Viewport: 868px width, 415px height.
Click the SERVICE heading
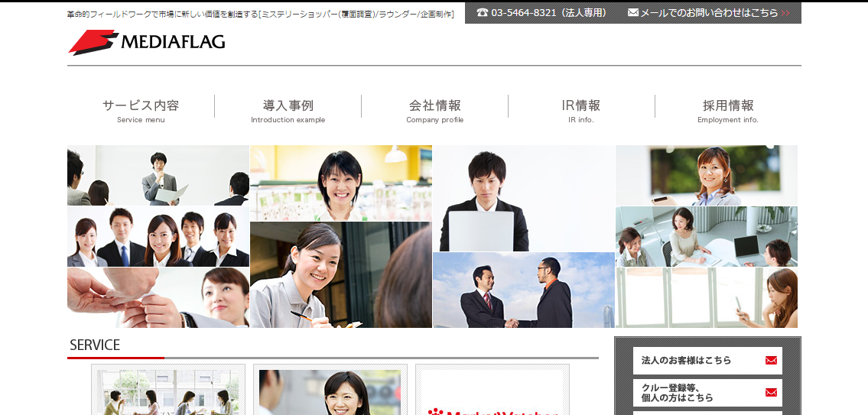[x=95, y=345]
